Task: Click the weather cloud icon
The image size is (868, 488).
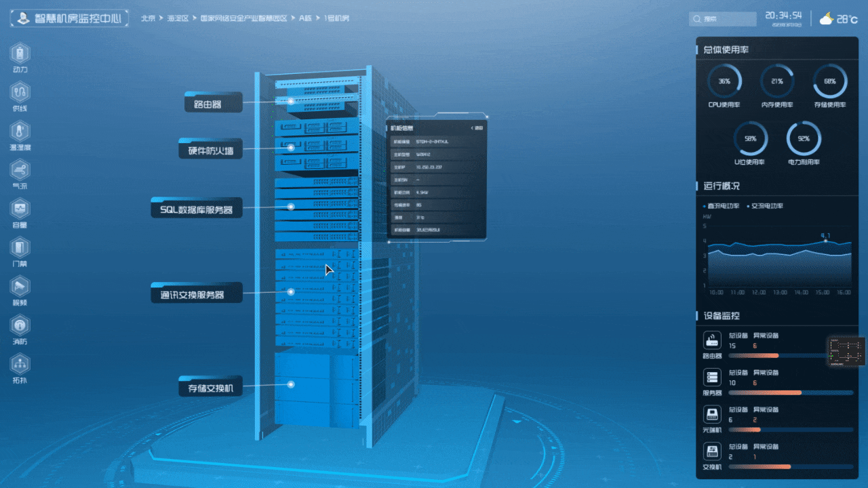Action: [x=826, y=19]
